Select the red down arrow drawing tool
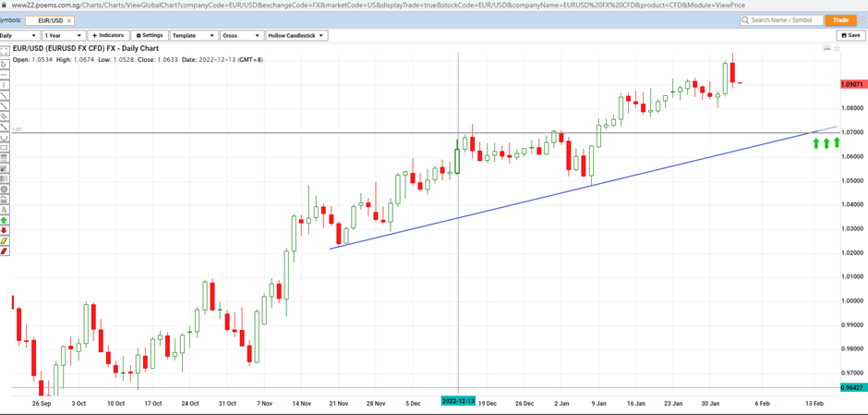 tap(5, 230)
